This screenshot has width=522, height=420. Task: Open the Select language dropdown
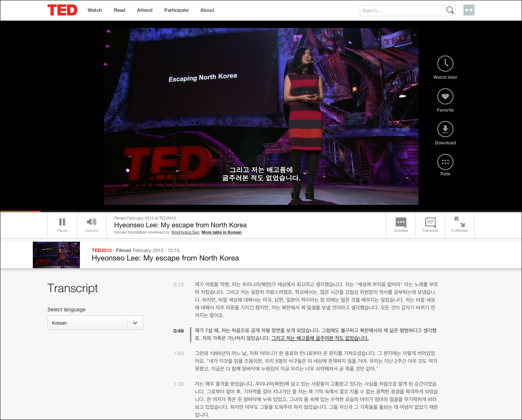pyautogui.click(x=95, y=323)
